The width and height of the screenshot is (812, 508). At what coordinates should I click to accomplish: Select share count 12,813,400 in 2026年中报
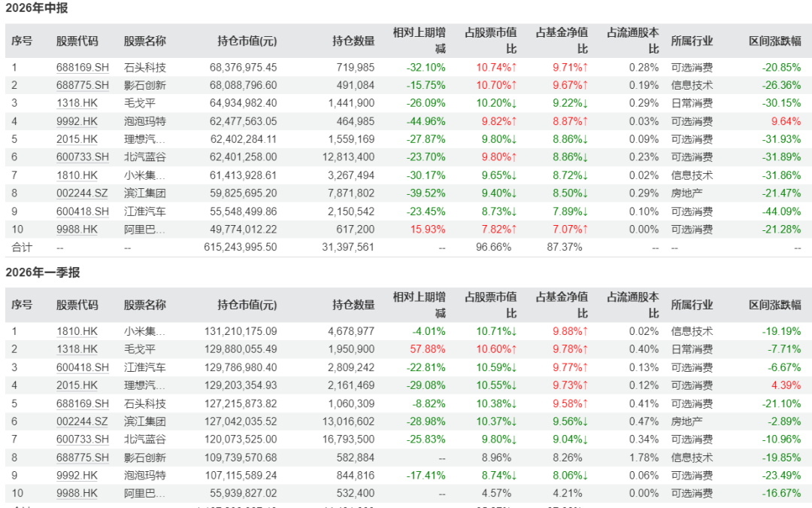[348, 157]
